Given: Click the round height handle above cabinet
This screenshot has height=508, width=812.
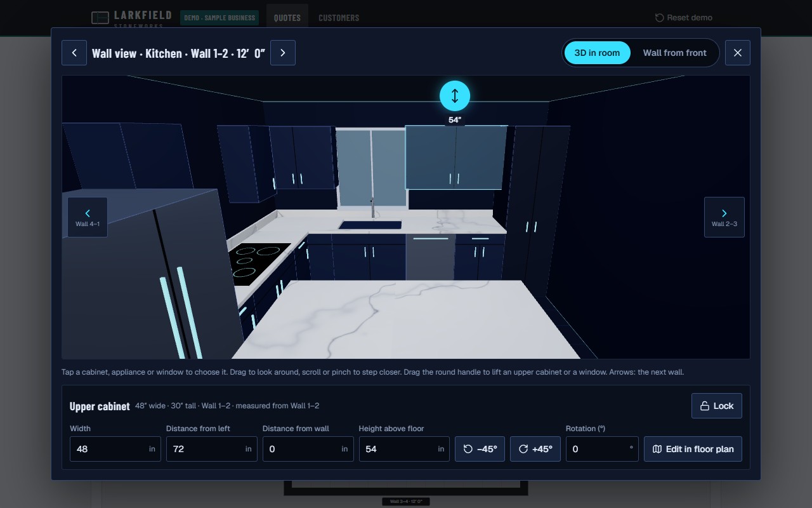Looking at the screenshot, I should (455, 96).
